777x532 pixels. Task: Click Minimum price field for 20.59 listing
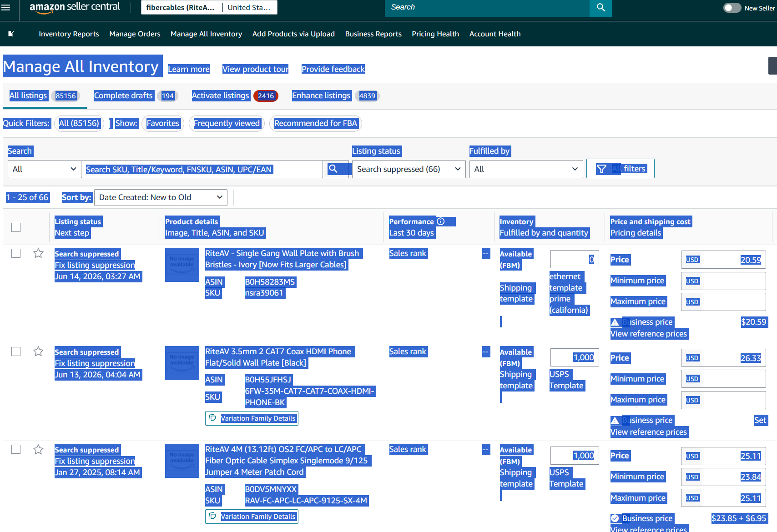click(734, 281)
